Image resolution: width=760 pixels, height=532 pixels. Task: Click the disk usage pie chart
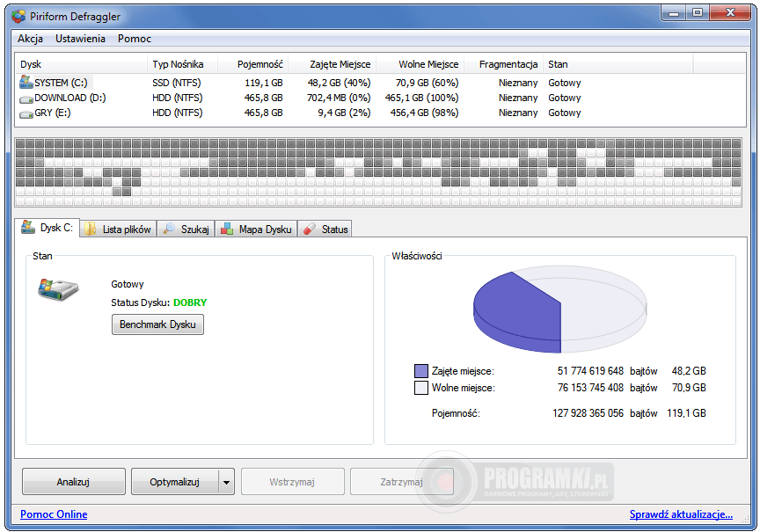tap(559, 310)
